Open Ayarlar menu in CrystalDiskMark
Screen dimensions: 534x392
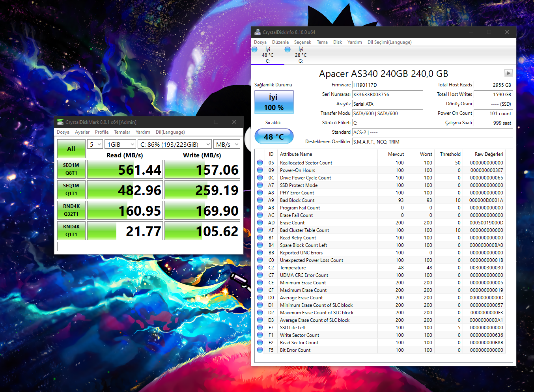(82, 132)
